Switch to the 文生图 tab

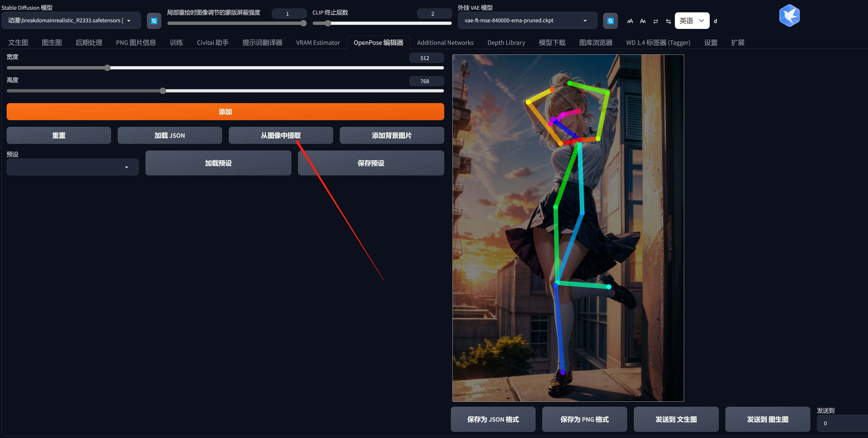click(18, 43)
